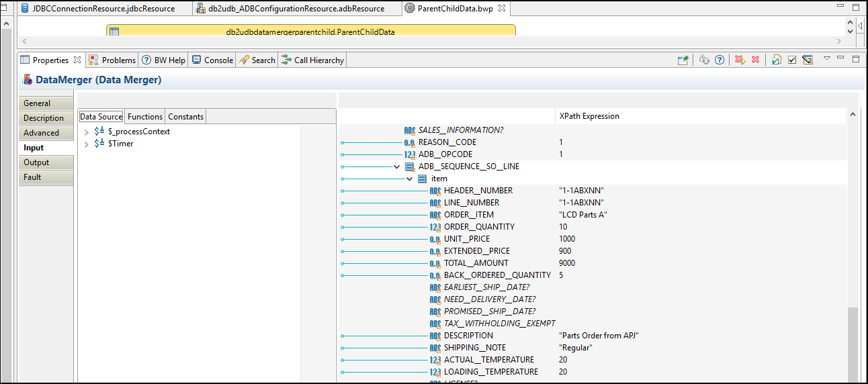Click the pin icon in Properties toolbar
The width and height of the screenshot is (868, 384).
683,60
